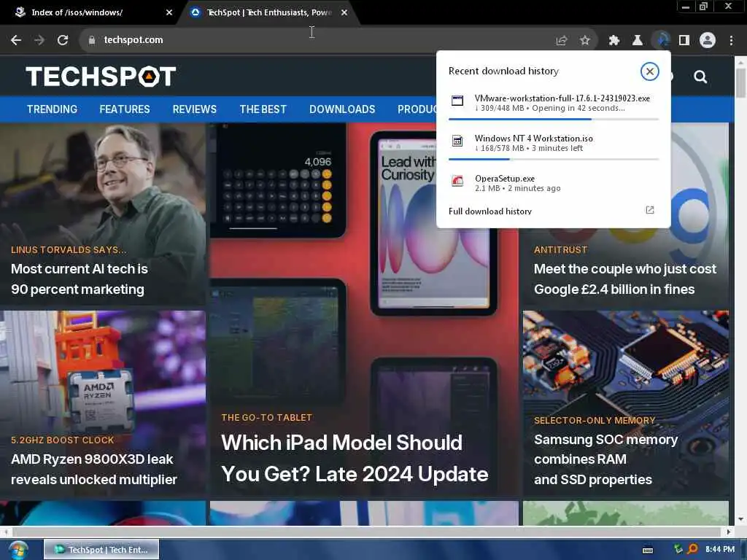
Task: Click the horizontal scrollbar thumb
Action: tap(366, 532)
